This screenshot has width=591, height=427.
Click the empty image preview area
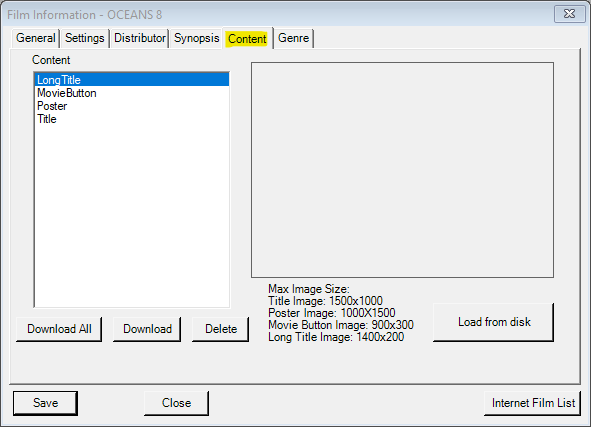coord(402,170)
